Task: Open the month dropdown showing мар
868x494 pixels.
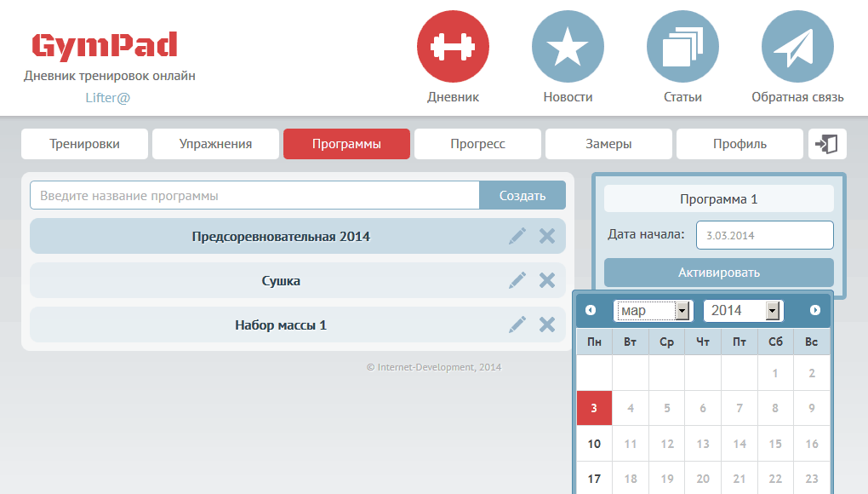Action: [x=653, y=311]
